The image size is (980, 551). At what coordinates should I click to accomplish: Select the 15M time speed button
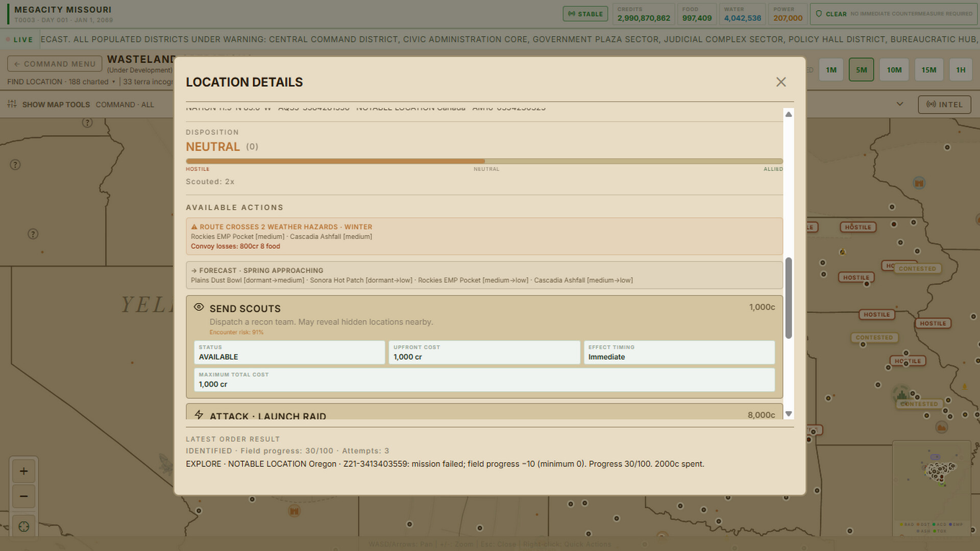(928, 70)
